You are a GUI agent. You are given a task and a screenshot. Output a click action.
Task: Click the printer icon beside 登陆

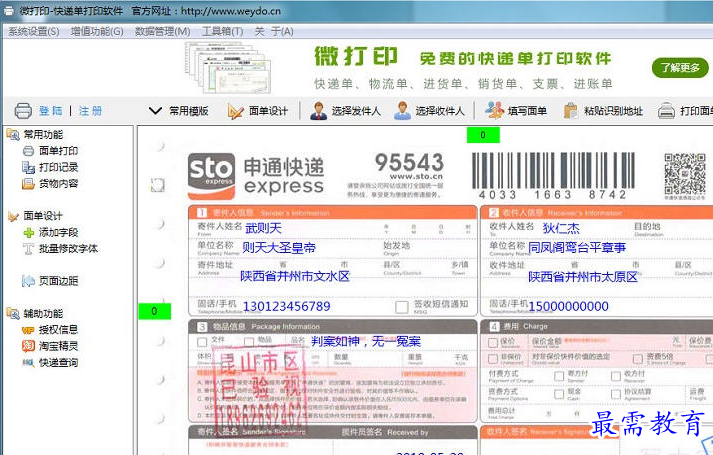[23, 110]
